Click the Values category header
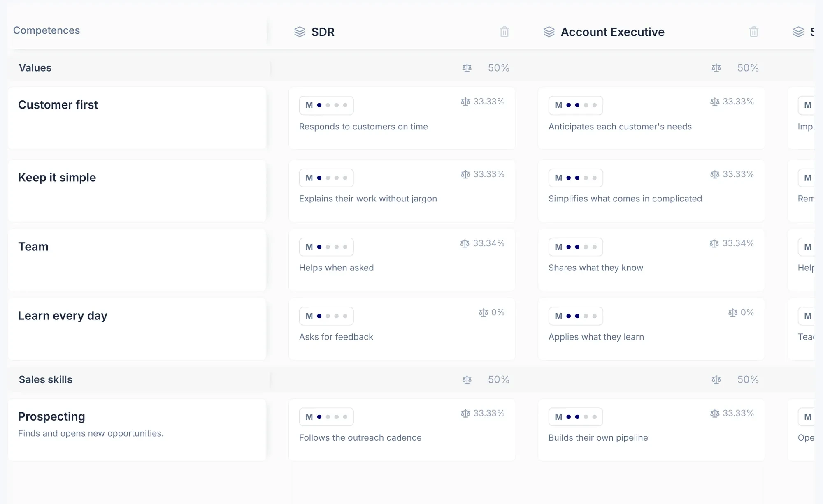Viewport: 823px width, 504px height. [35, 68]
